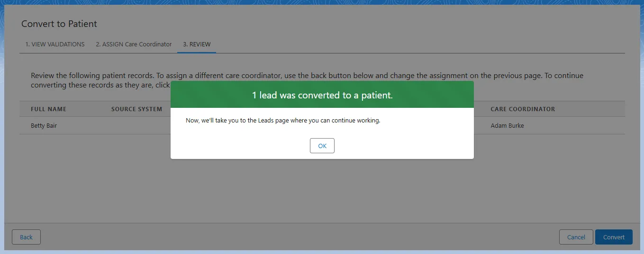Select the Betty Bair name cell
Screen dimensions: 644x254
44,126
